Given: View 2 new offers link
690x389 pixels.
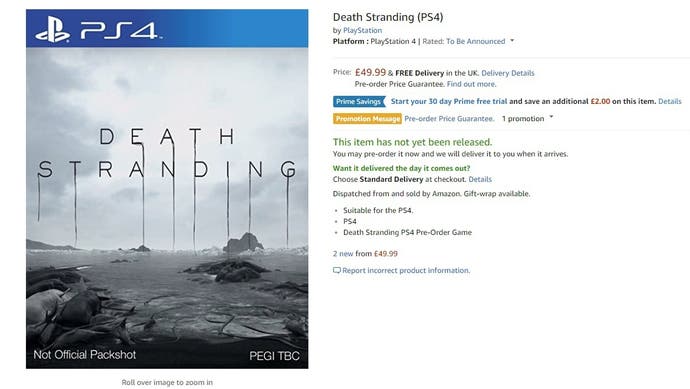Looking at the screenshot, I should point(343,253).
